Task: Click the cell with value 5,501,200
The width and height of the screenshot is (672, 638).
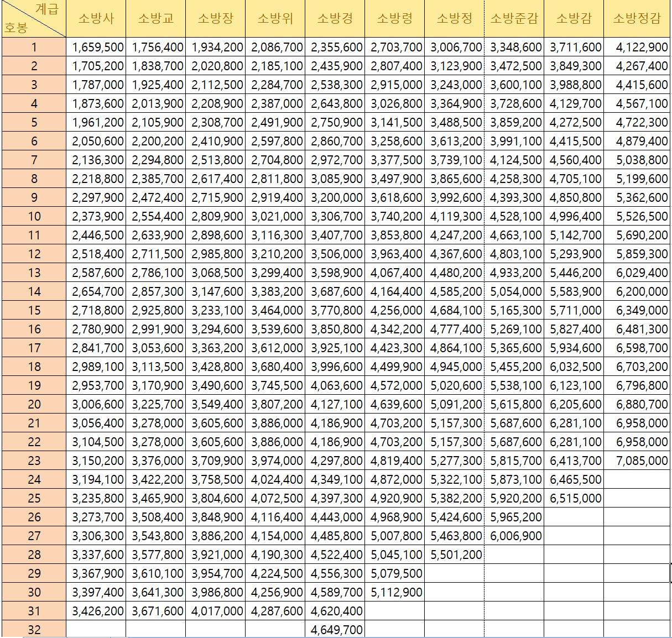Action: point(455,555)
